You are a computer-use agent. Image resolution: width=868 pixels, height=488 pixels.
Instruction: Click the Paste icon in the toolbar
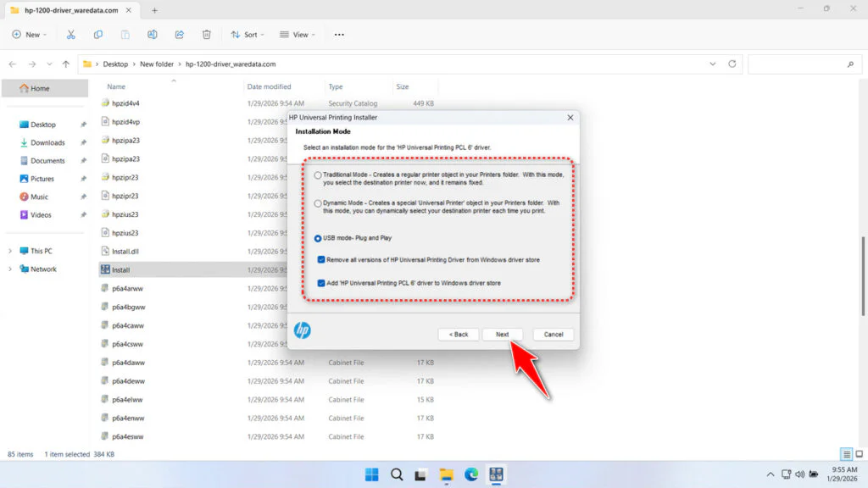click(125, 35)
